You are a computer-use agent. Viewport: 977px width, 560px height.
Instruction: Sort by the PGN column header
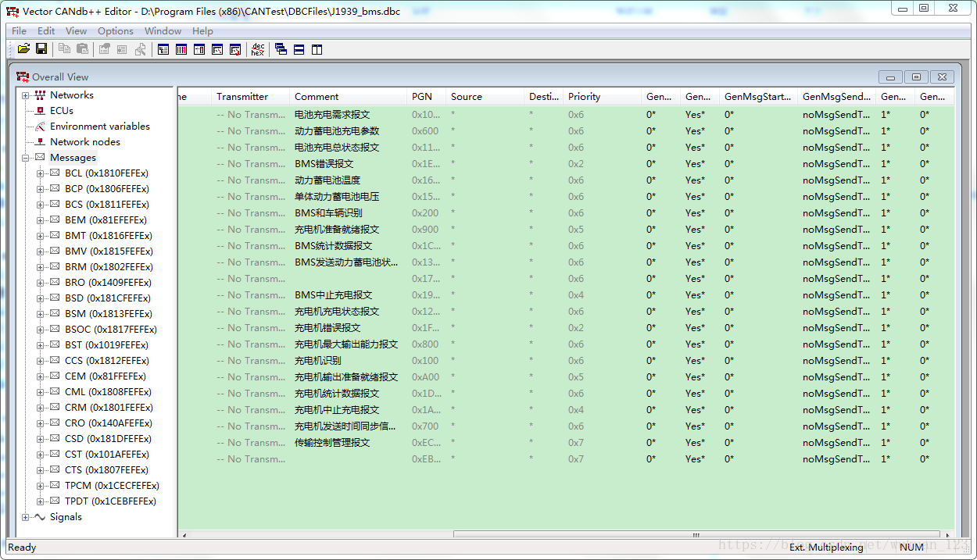427,97
